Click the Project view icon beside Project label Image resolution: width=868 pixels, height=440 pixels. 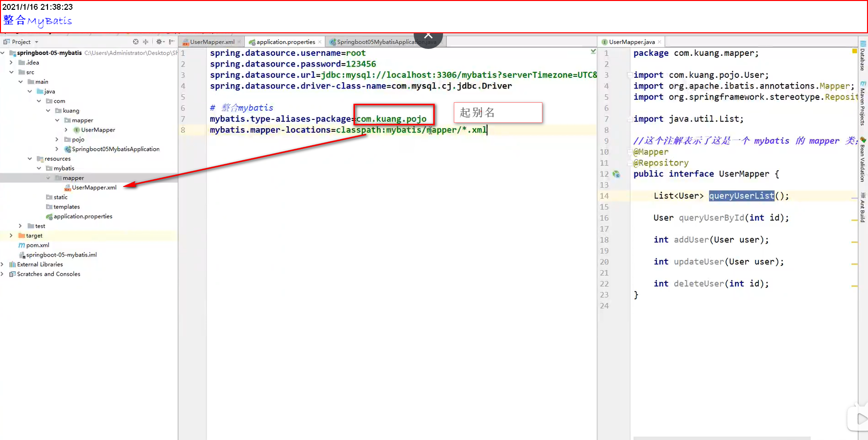(6, 42)
